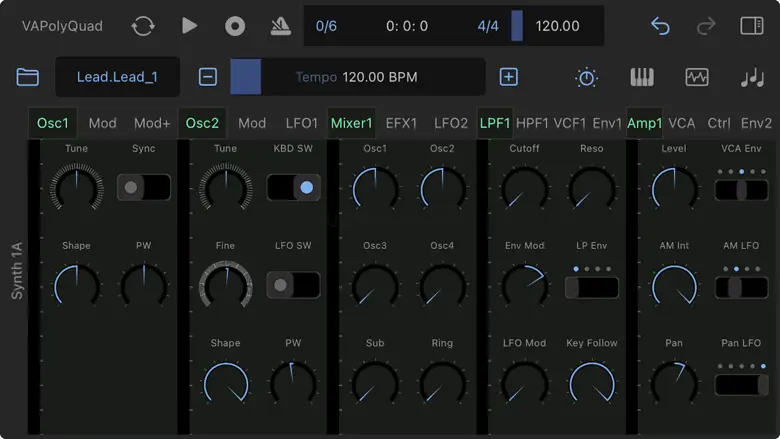Open the timer/clock settings icon
The image size is (780, 439).
[x=586, y=78]
